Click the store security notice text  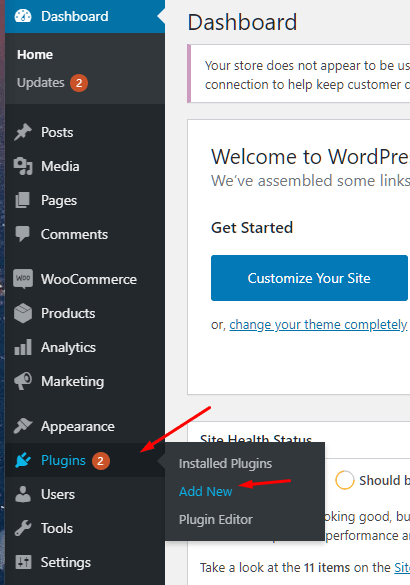tap(307, 75)
